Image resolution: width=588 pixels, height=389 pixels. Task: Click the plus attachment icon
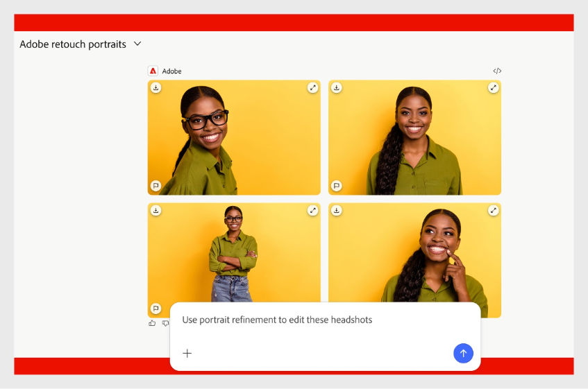click(187, 353)
